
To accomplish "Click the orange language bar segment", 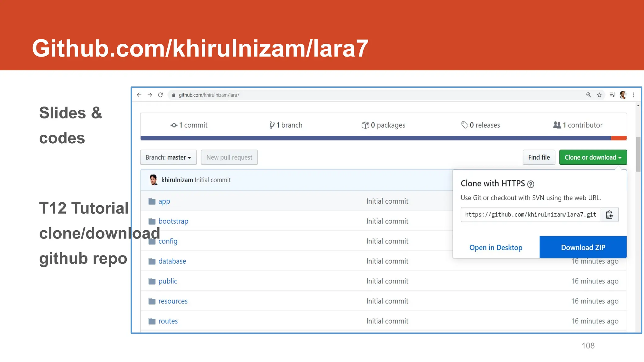I will tap(619, 138).
